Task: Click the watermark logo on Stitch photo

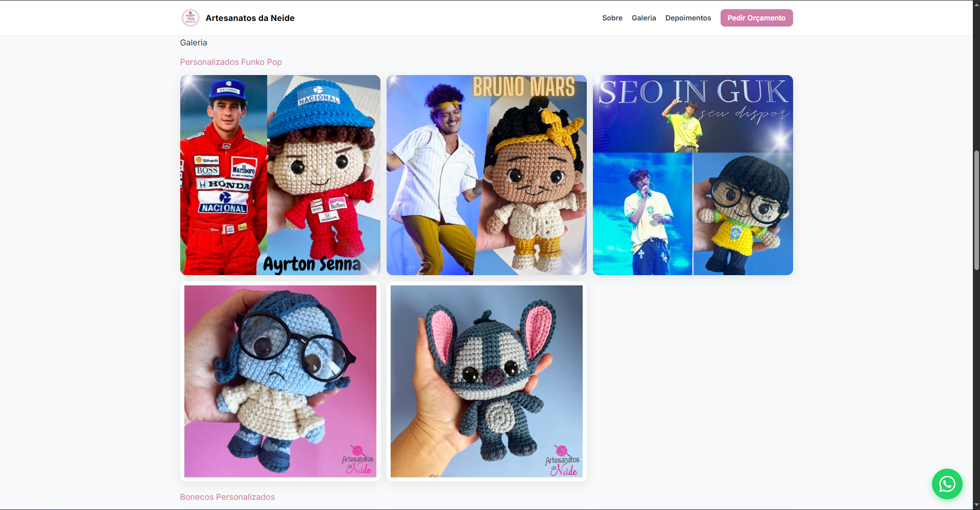Action: click(x=563, y=461)
